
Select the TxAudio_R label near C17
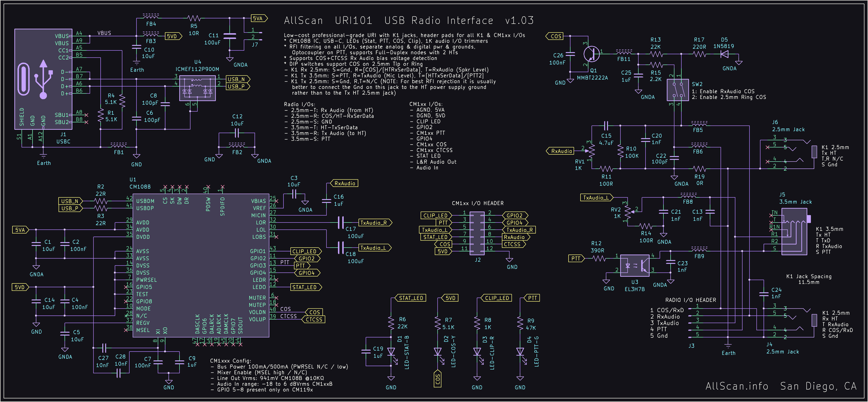[375, 223]
